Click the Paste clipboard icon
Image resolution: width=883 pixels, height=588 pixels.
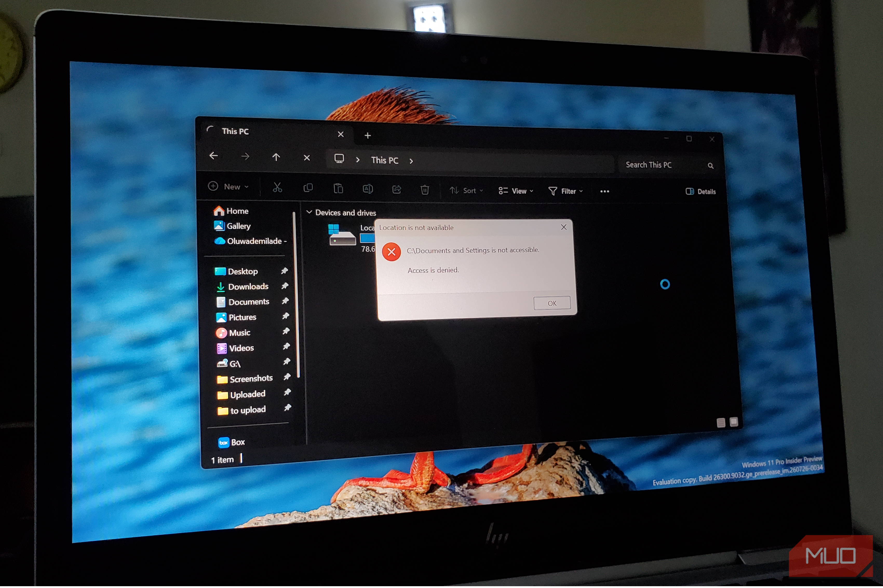tap(338, 188)
